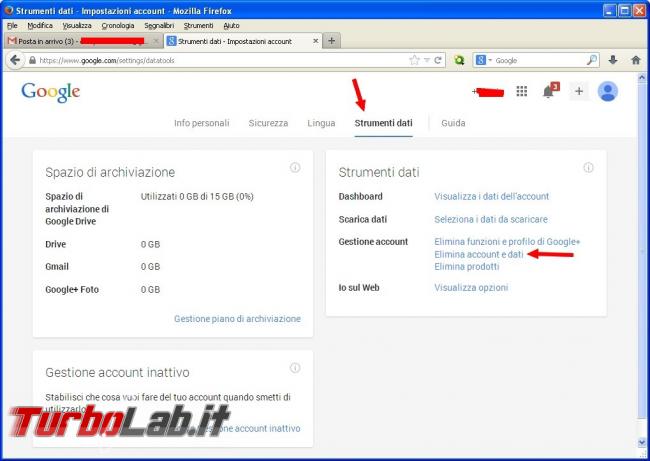Click info icon on Spazio di archiviazione card
This screenshot has height=461, width=650.
pyautogui.click(x=295, y=167)
